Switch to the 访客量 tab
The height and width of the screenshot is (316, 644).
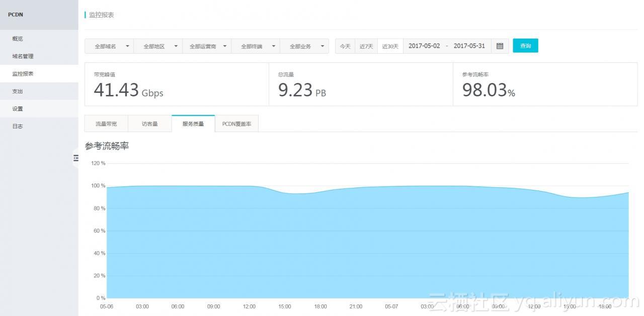[150, 124]
